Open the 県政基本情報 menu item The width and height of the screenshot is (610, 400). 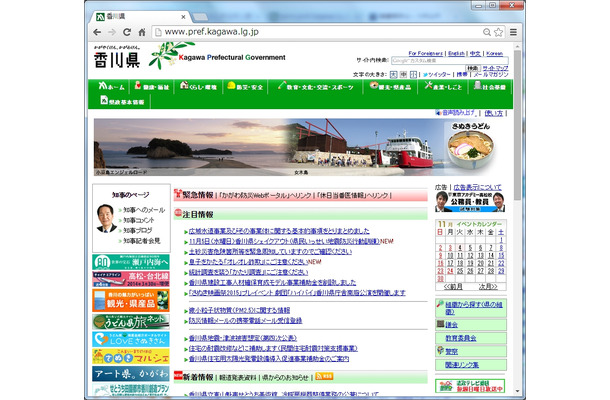pos(122,101)
